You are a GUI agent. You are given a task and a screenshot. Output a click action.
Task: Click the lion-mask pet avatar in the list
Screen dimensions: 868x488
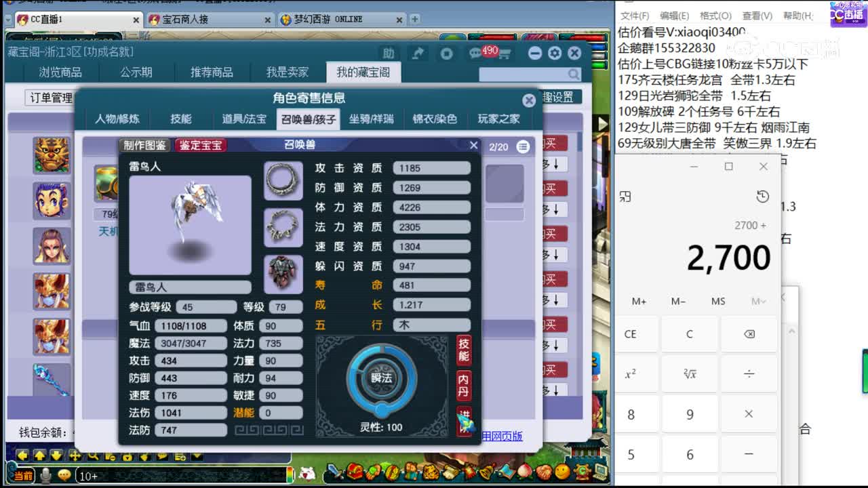tap(52, 155)
